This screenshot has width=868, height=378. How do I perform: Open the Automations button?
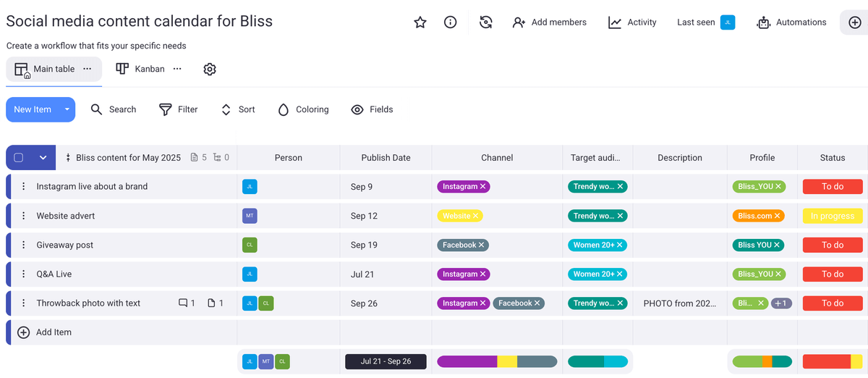click(791, 22)
